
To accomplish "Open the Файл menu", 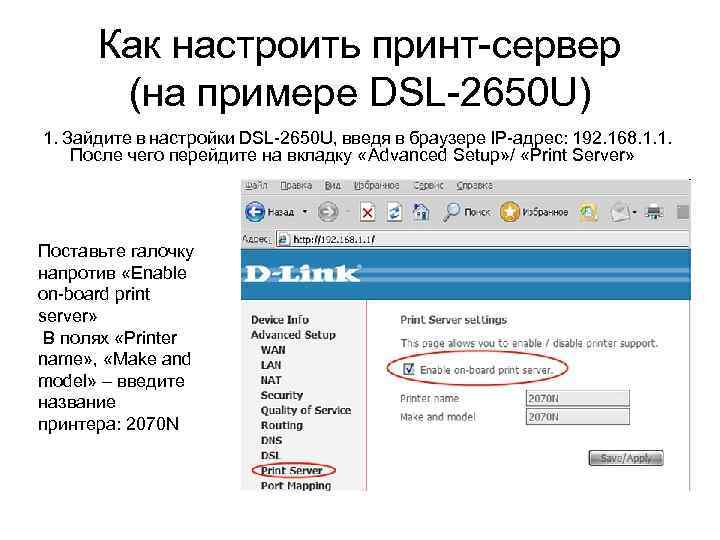I will [256, 186].
